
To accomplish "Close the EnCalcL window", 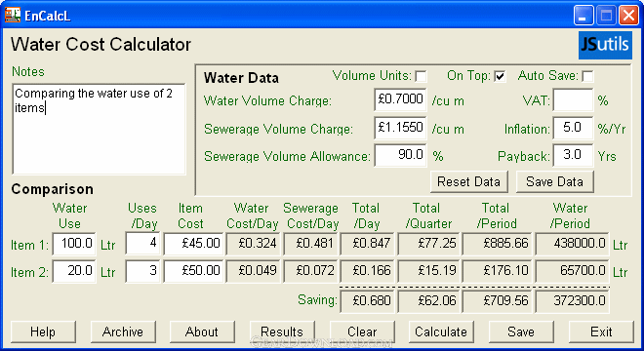I will [x=628, y=16].
